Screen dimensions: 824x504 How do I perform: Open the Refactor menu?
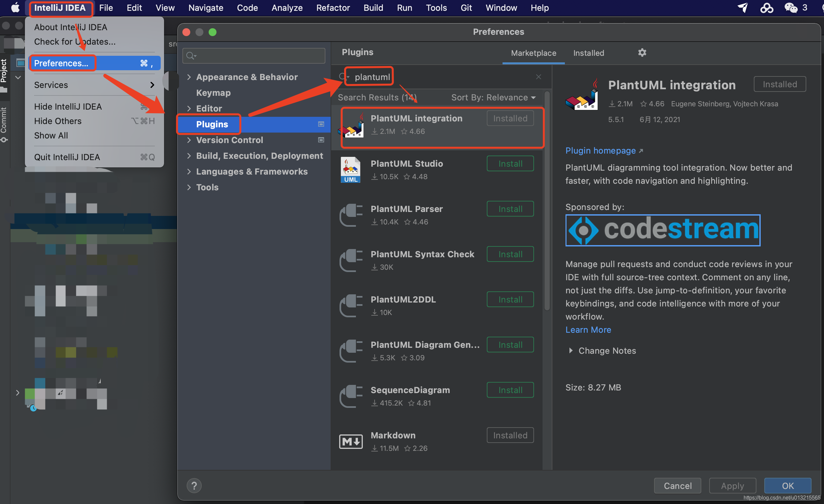tap(333, 8)
